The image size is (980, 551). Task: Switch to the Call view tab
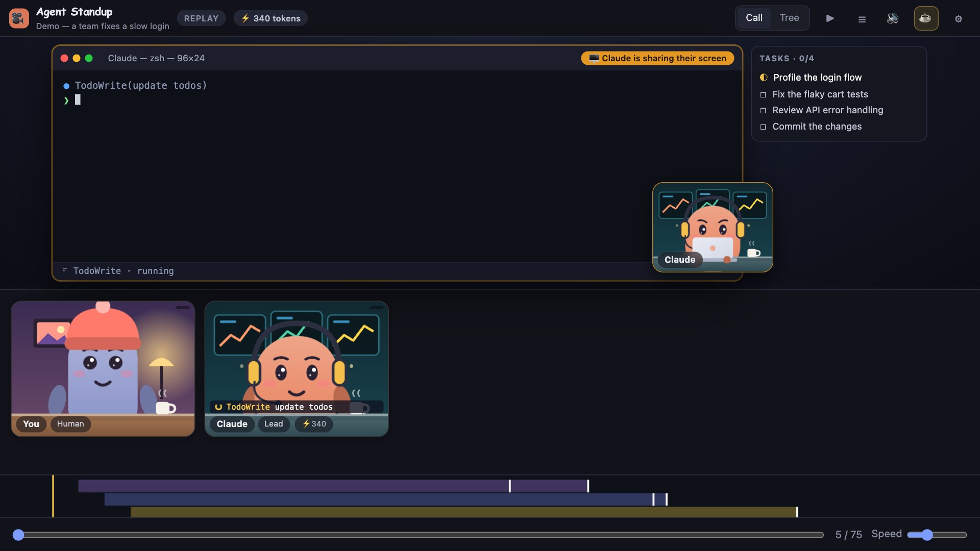pos(754,18)
